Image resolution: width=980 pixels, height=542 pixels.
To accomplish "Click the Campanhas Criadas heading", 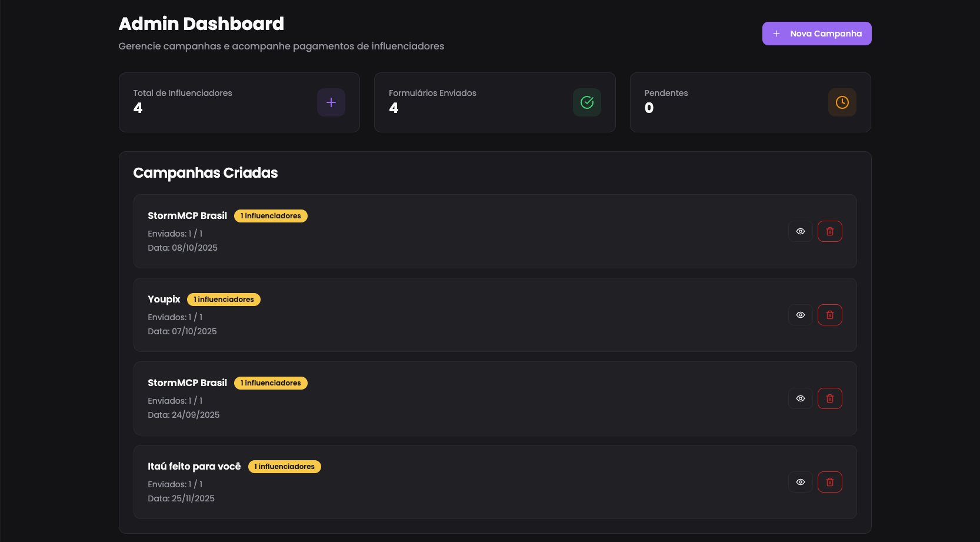I will pyautogui.click(x=205, y=173).
